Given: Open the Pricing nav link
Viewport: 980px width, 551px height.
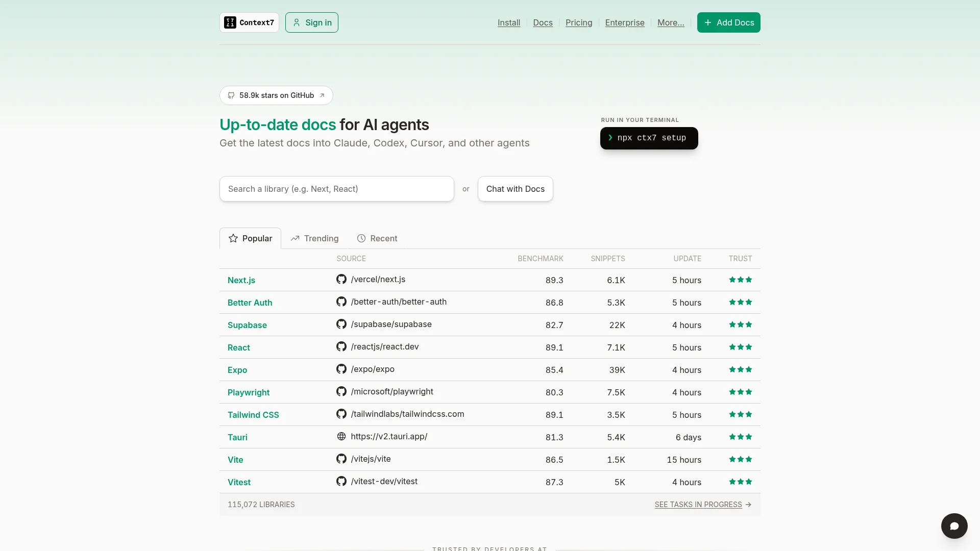Looking at the screenshot, I should (x=579, y=22).
